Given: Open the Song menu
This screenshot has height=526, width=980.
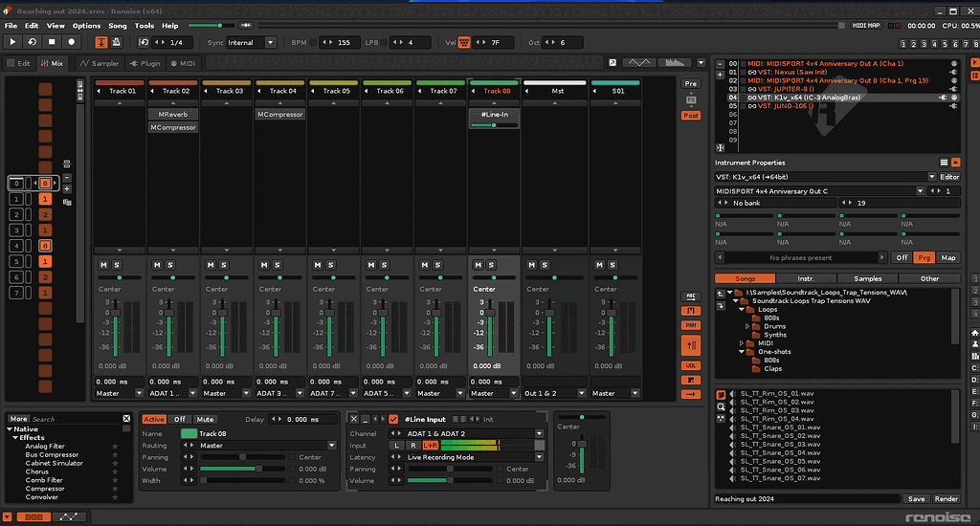Looking at the screenshot, I should coord(118,26).
